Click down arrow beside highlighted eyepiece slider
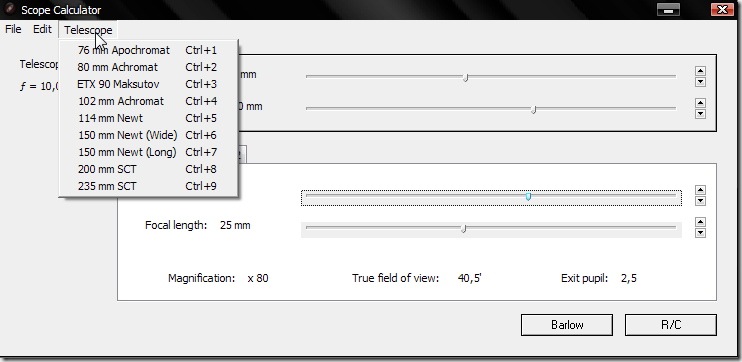The height and width of the screenshot is (362, 742). (700, 201)
